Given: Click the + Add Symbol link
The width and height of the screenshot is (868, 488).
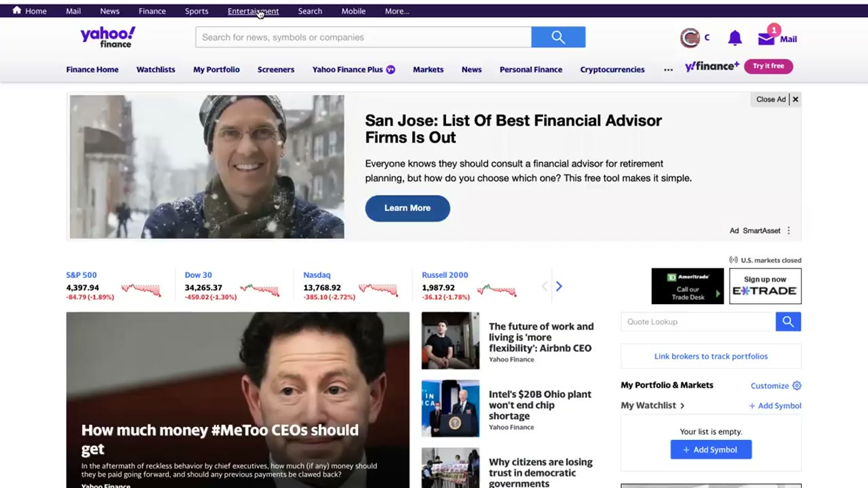Looking at the screenshot, I should tap(775, 405).
